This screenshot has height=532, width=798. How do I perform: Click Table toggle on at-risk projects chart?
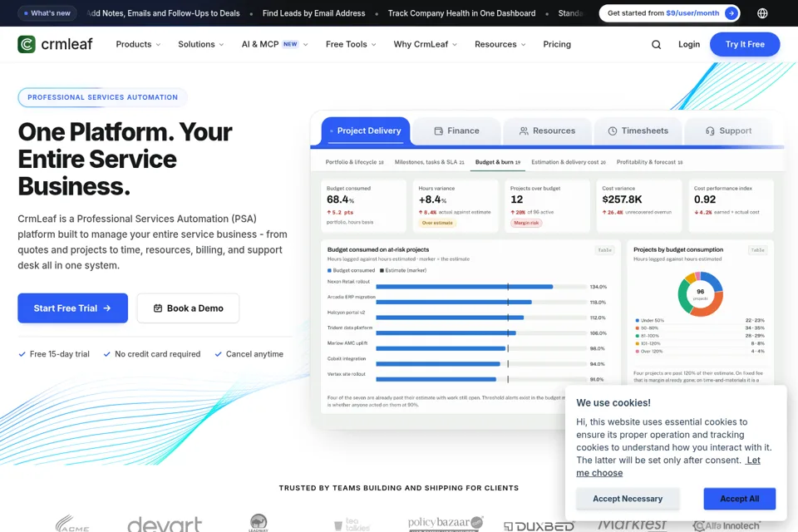604,250
